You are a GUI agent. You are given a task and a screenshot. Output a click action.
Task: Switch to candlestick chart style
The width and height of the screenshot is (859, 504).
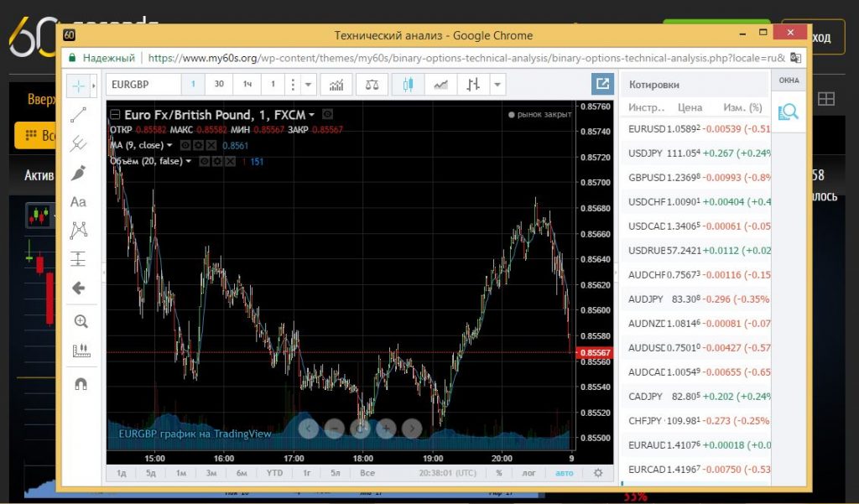pyautogui.click(x=408, y=85)
